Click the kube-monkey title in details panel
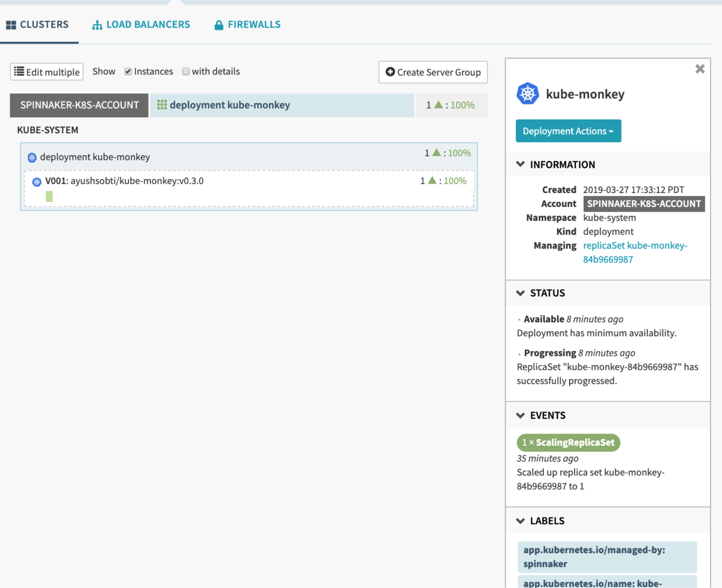 click(585, 94)
